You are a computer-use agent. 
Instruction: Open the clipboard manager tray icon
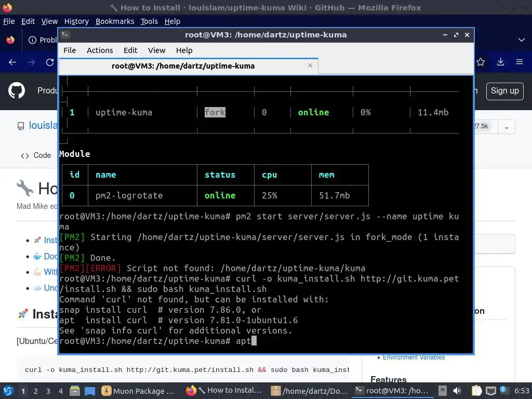[477, 391]
